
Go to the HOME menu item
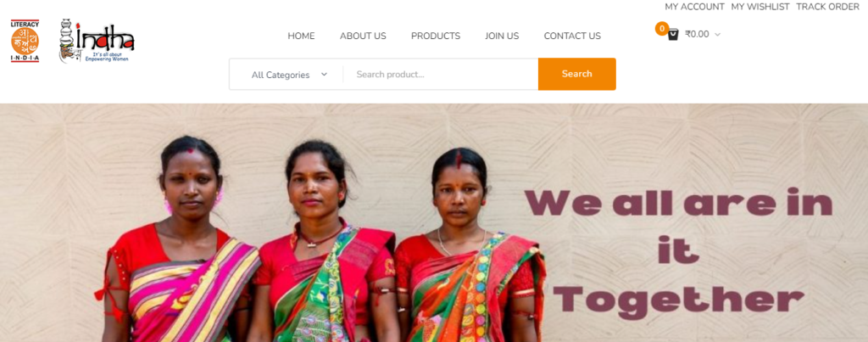point(301,36)
